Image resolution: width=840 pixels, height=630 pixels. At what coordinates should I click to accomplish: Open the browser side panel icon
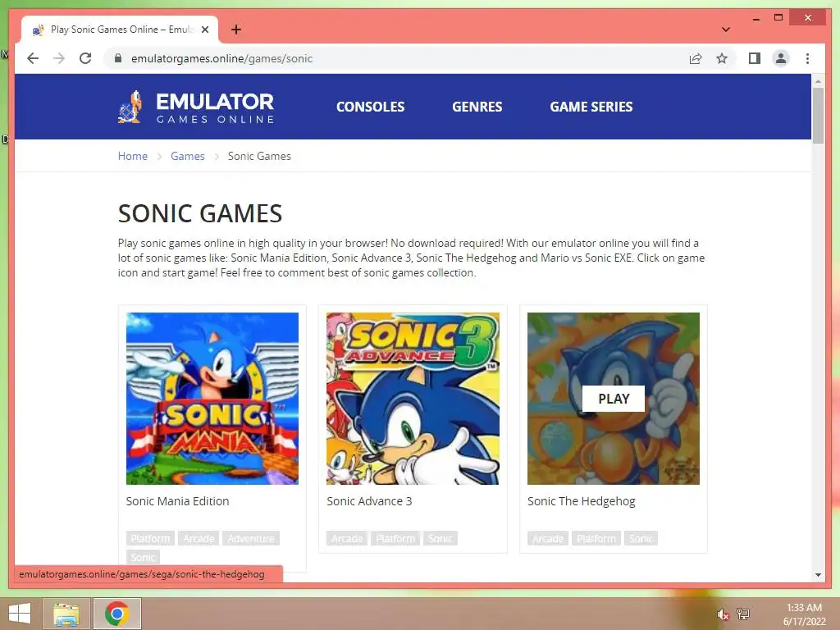755,58
